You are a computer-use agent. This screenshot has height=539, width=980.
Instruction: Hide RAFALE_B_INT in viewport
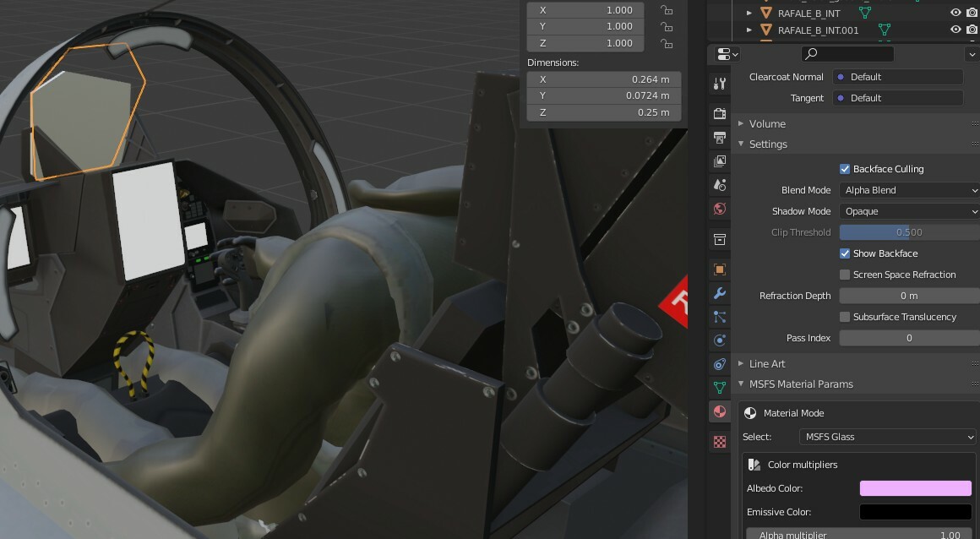click(x=955, y=13)
